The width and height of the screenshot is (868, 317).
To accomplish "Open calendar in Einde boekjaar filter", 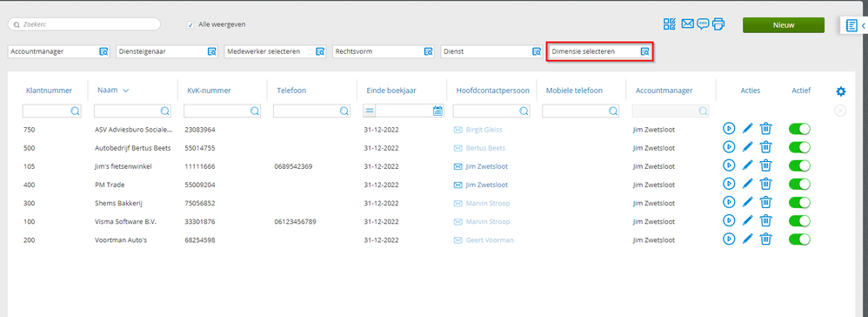I will (x=437, y=111).
